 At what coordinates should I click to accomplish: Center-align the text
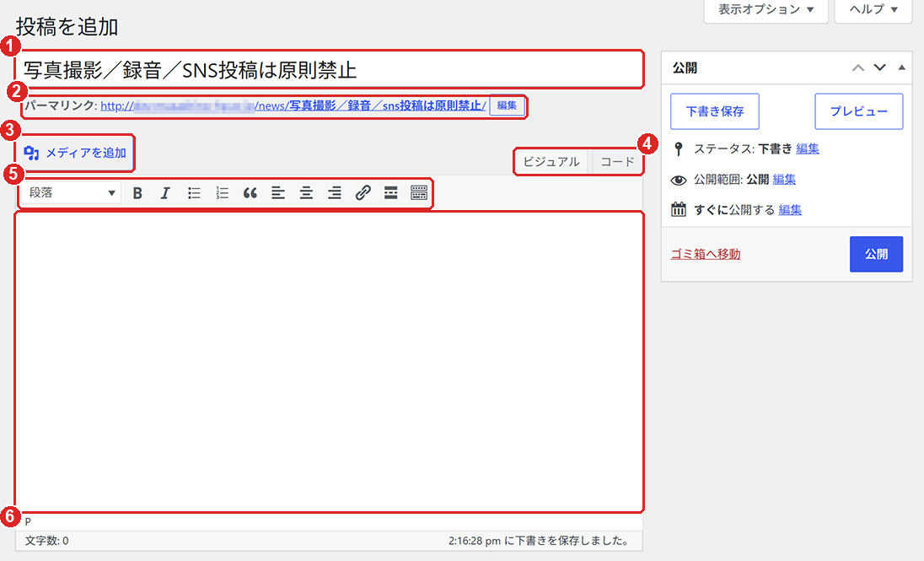(306, 193)
